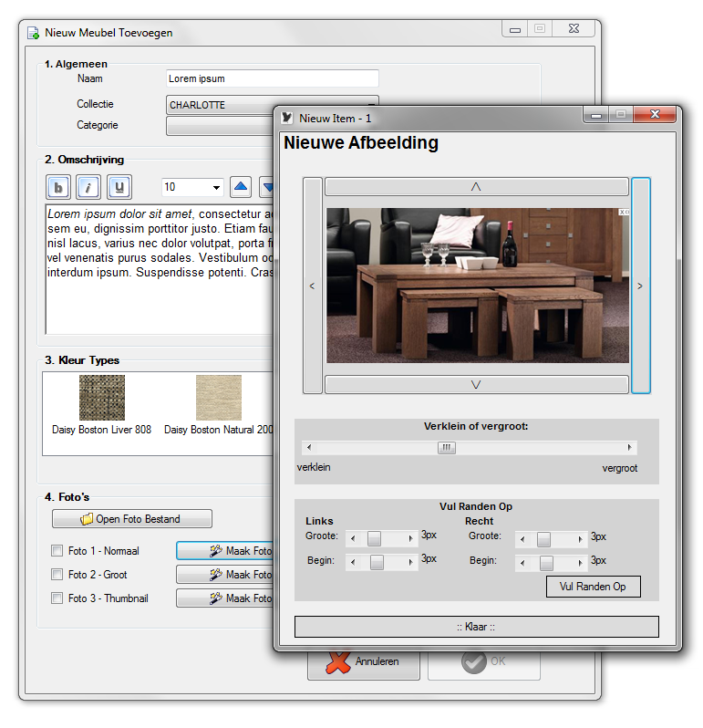Image resolution: width=703 pixels, height=728 pixels.
Task: Toggle underline text formatting button
Action: click(x=119, y=187)
